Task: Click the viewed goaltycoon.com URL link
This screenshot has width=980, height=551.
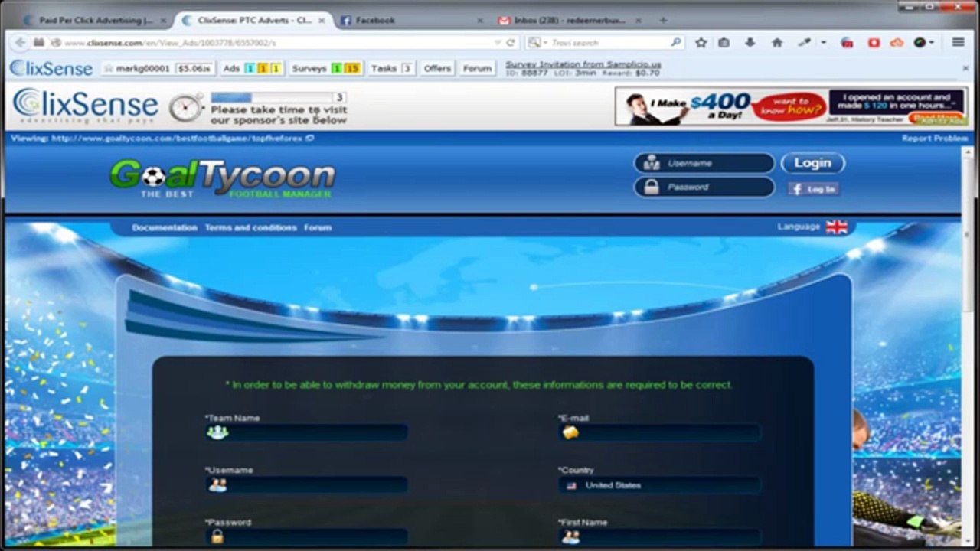Action: point(177,139)
